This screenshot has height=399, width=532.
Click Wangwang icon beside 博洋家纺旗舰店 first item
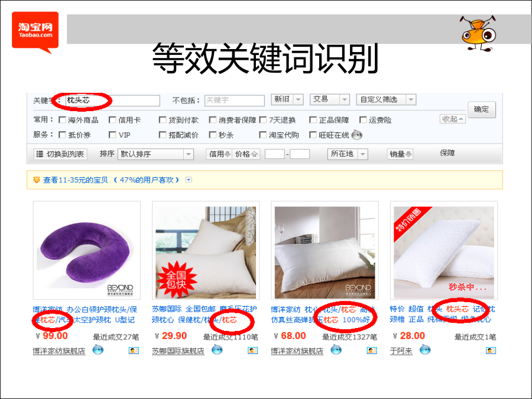click(98, 349)
